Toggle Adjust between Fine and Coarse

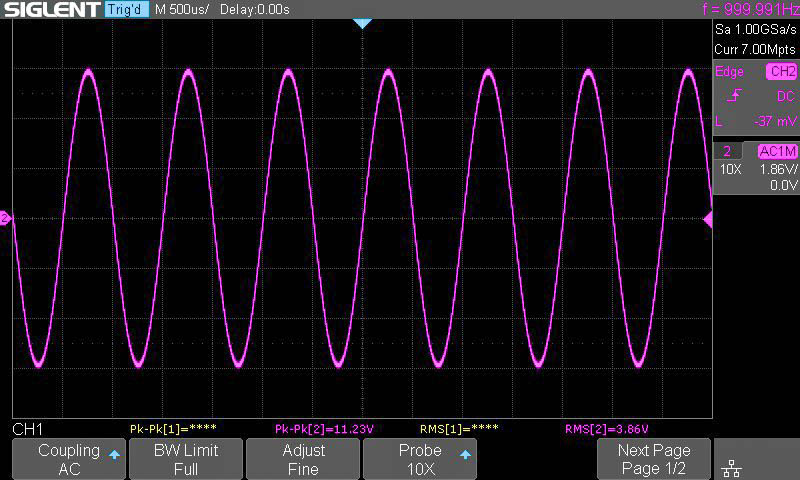point(303,459)
